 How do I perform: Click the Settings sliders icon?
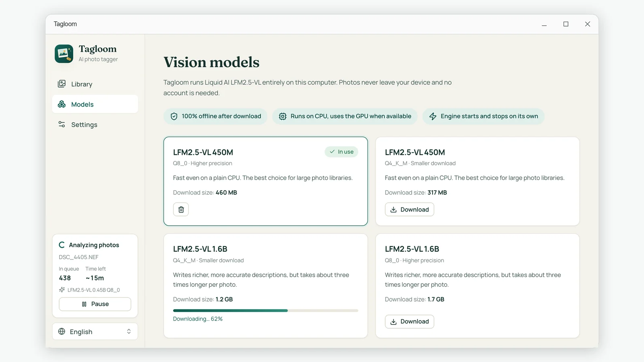[62, 124]
